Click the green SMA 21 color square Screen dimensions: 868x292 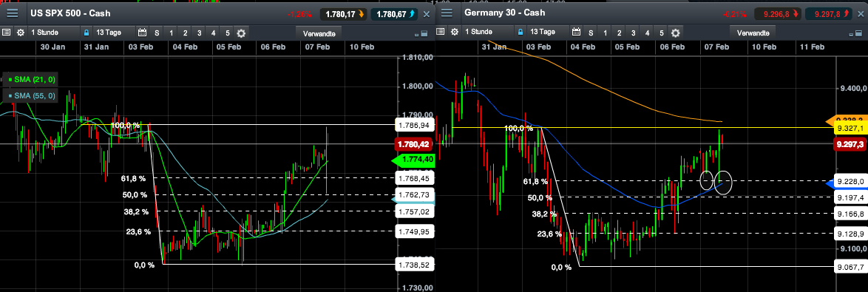[10, 81]
